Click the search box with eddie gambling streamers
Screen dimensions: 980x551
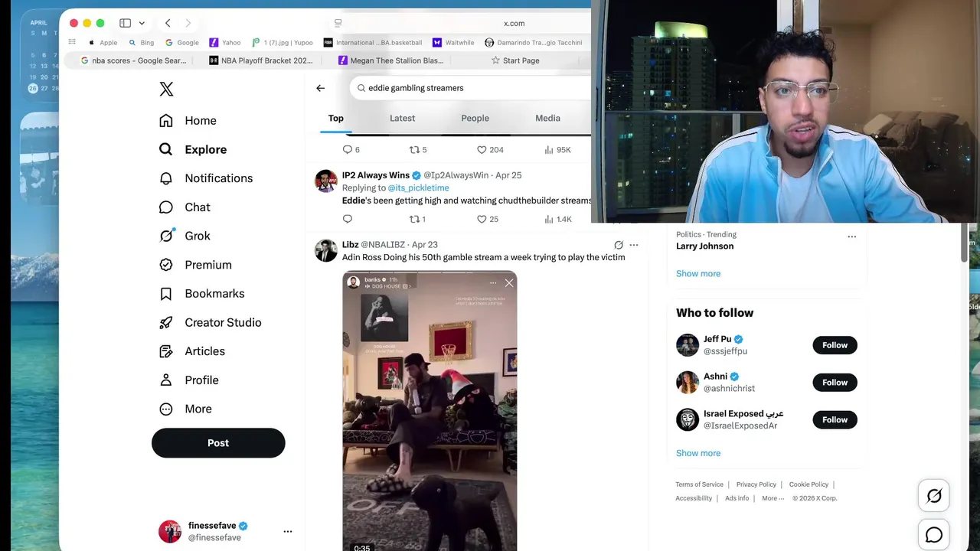coord(471,88)
